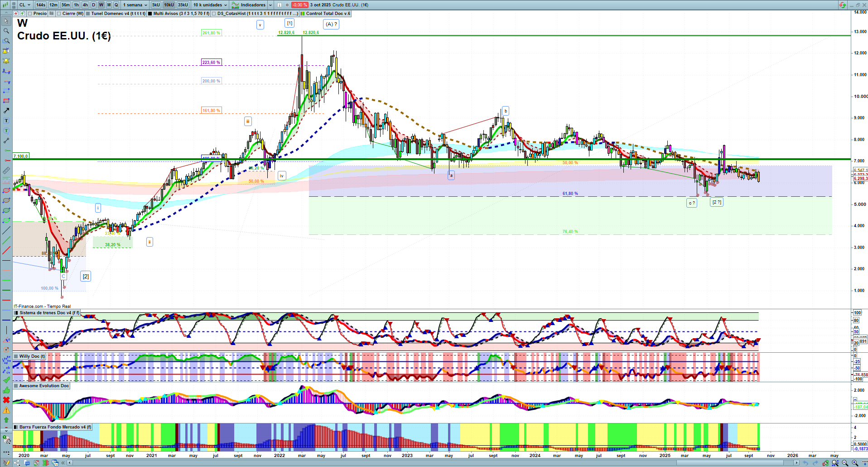The width and height of the screenshot is (868, 467).
Task: Click the red X delete drawings icon
Action: pos(6,400)
